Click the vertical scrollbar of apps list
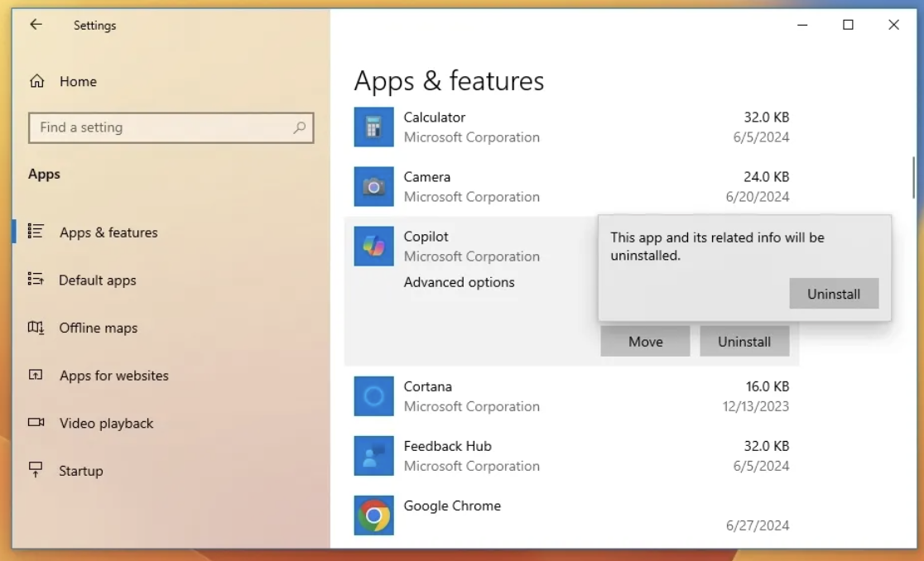The image size is (924, 561). 914,177
